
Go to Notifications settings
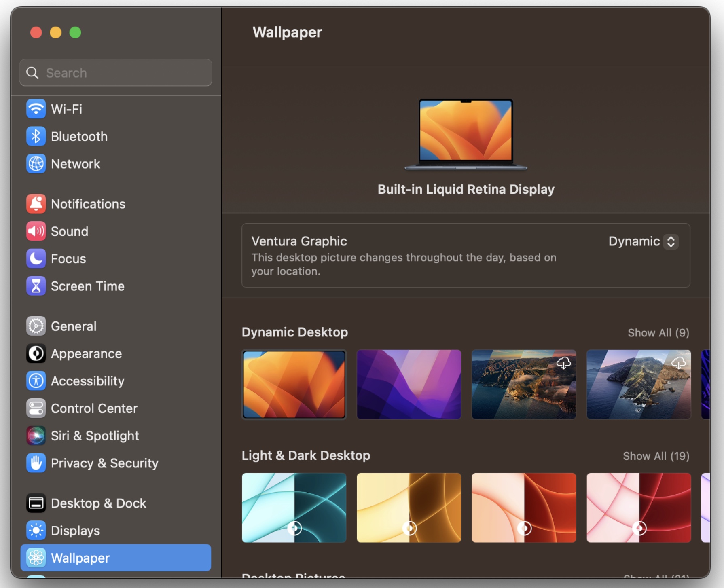[88, 204]
